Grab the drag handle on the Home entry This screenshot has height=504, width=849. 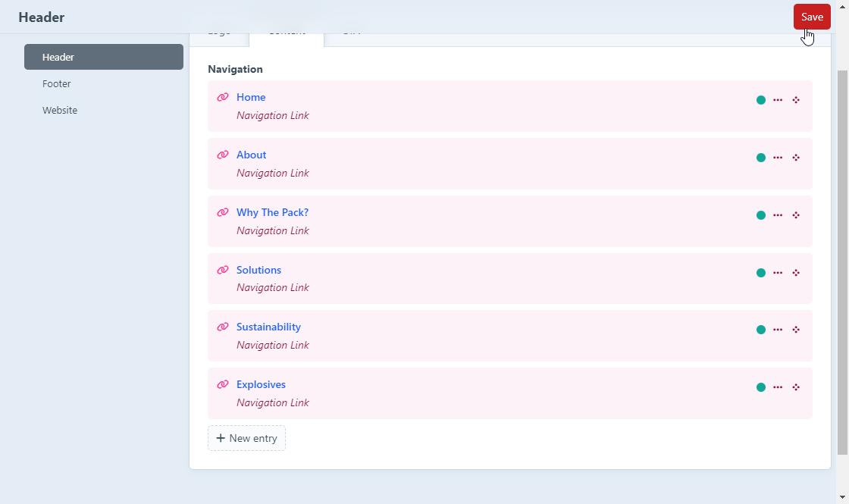(796, 100)
